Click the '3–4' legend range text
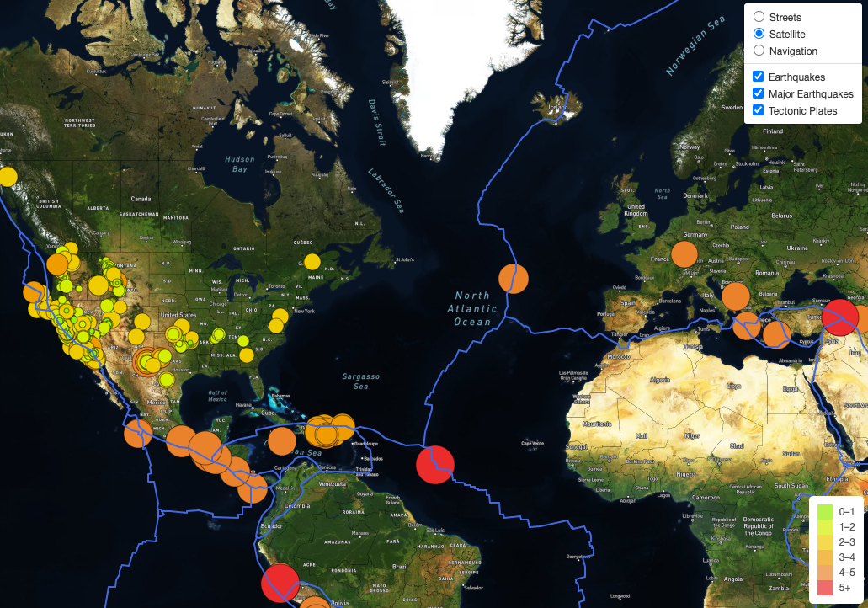This screenshot has width=868, height=608. coord(846,557)
